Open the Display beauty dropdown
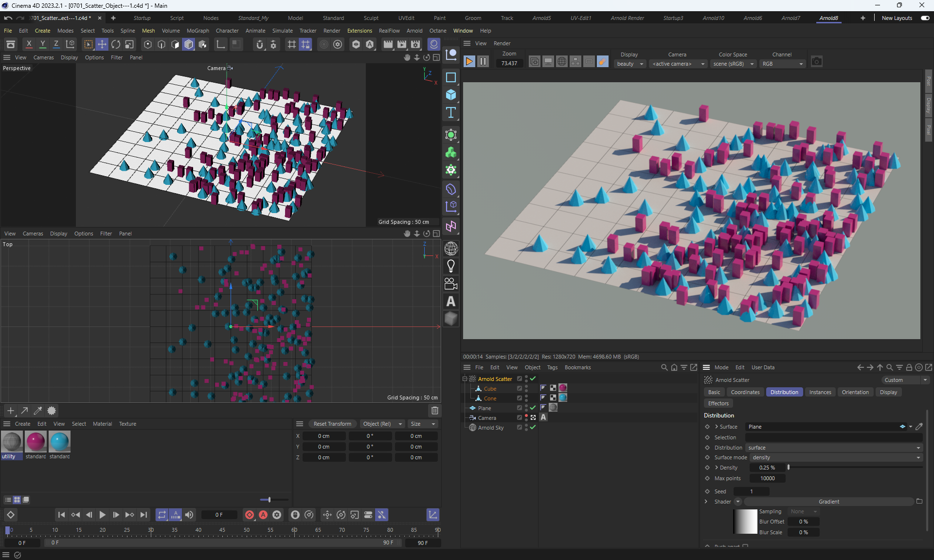This screenshot has height=560, width=934. click(630, 64)
